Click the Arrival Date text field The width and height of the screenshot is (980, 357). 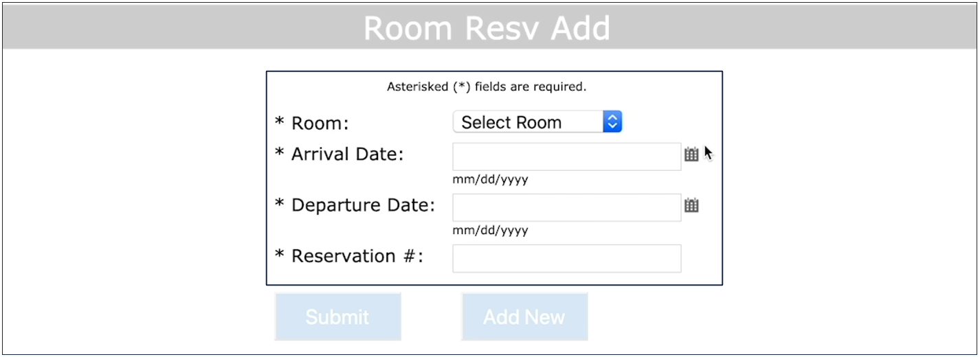point(566,157)
